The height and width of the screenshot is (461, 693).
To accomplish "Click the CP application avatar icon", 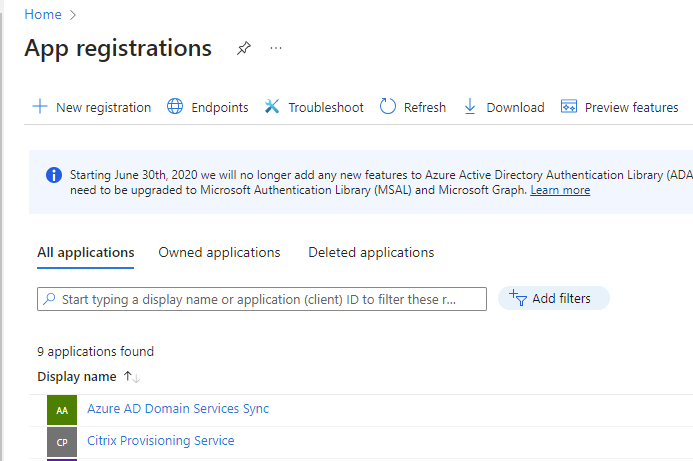I will 62,441.
